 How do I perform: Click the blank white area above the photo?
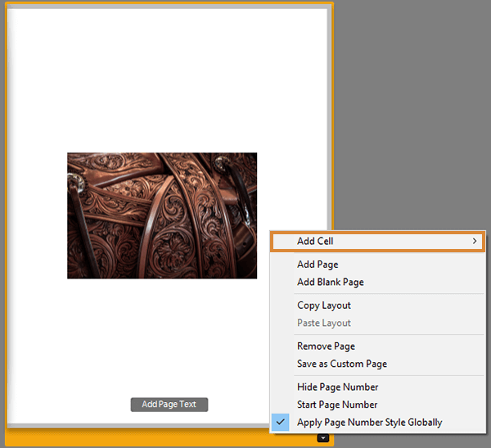pos(168,80)
